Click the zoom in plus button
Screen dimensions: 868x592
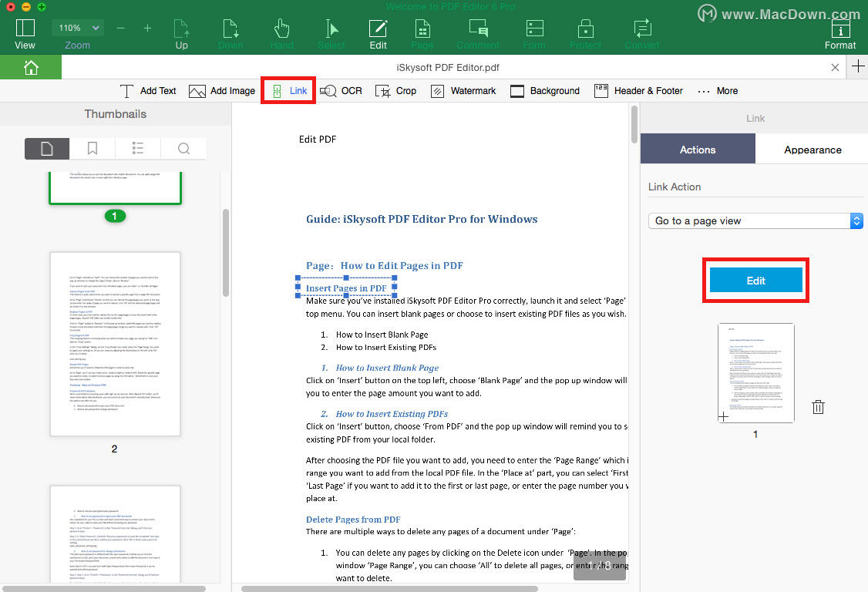tap(147, 28)
